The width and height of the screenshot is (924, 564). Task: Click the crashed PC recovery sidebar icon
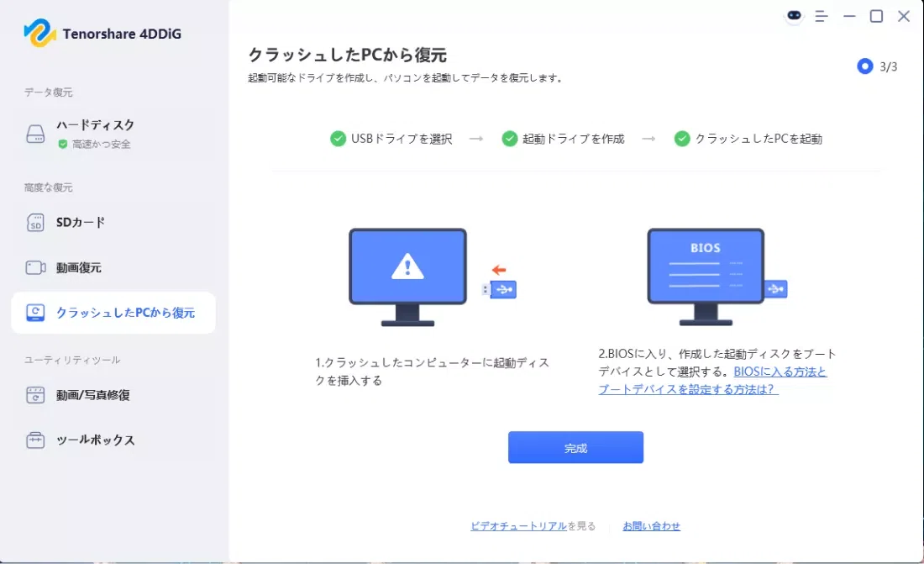35,313
